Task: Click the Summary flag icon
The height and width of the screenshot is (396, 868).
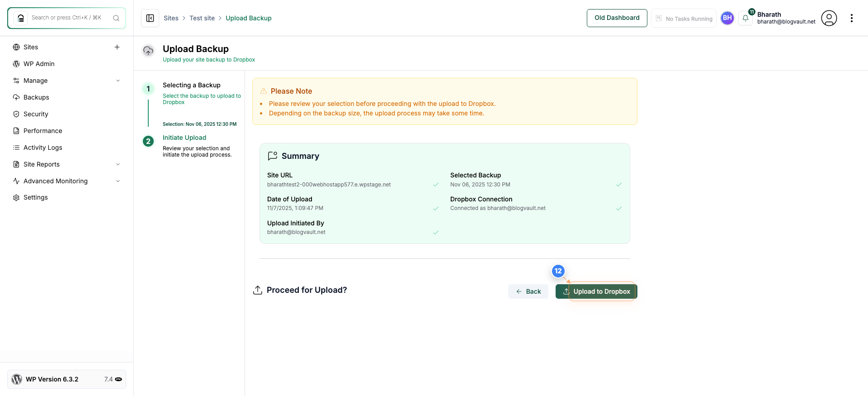Action: 273,156
